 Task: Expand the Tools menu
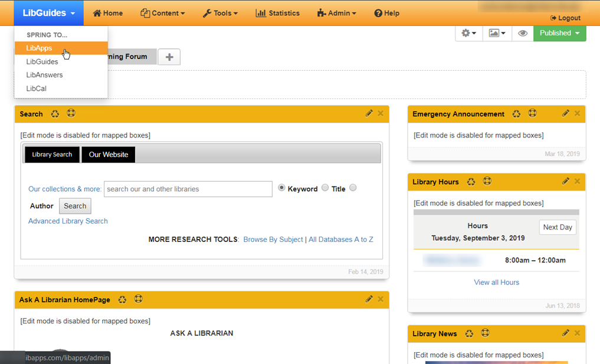click(220, 12)
